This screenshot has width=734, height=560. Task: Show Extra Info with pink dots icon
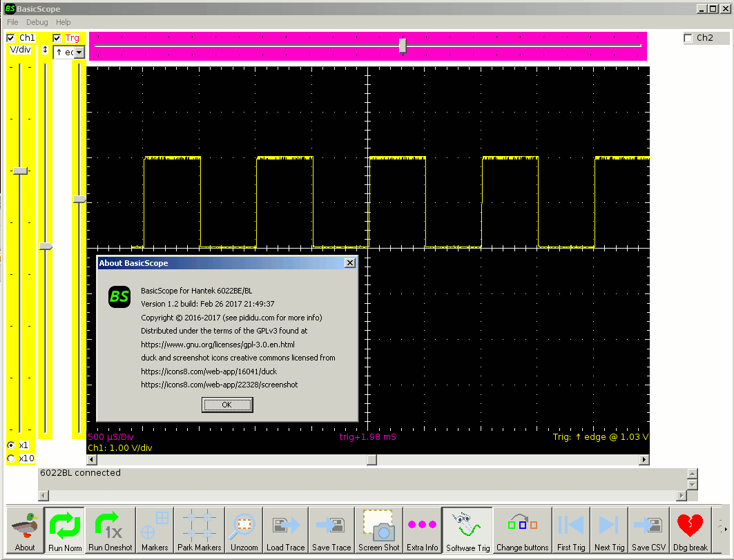coord(422,530)
